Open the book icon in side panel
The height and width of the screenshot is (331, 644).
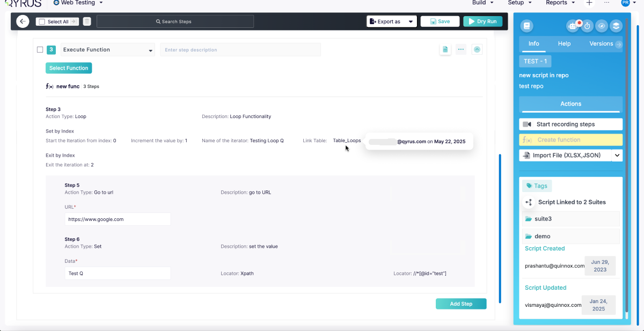(x=527, y=26)
